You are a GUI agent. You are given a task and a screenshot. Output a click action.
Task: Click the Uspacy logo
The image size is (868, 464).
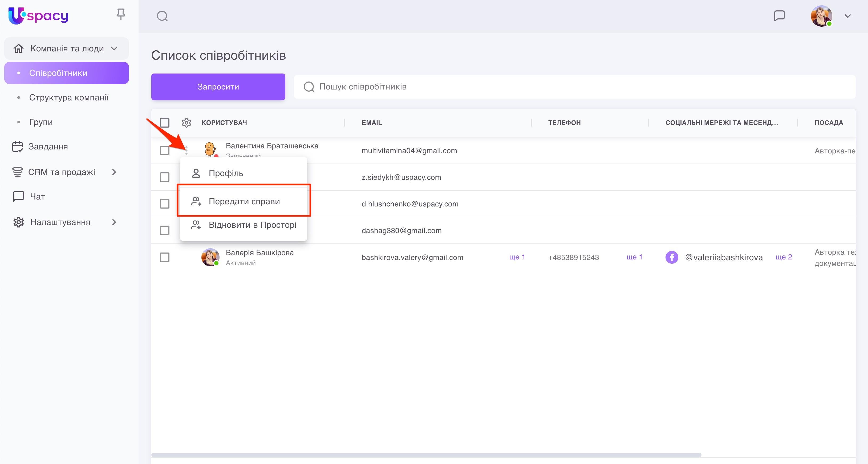pyautogui.click(x=38, y=15)
